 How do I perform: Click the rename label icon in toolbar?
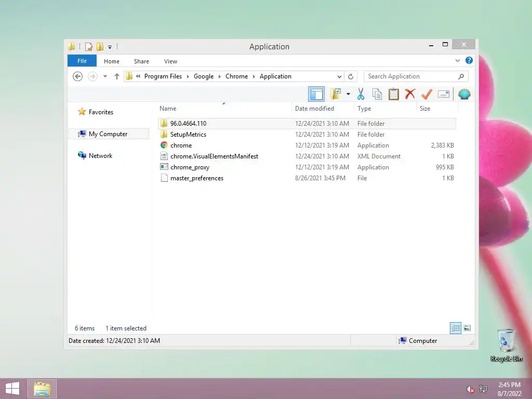tap(444, 94)
